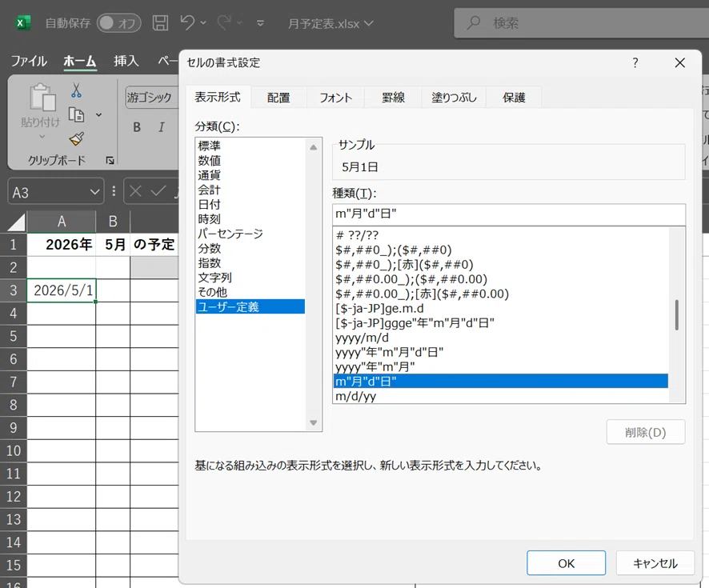Select the 挿入 ribbon tab

[126, 61]
